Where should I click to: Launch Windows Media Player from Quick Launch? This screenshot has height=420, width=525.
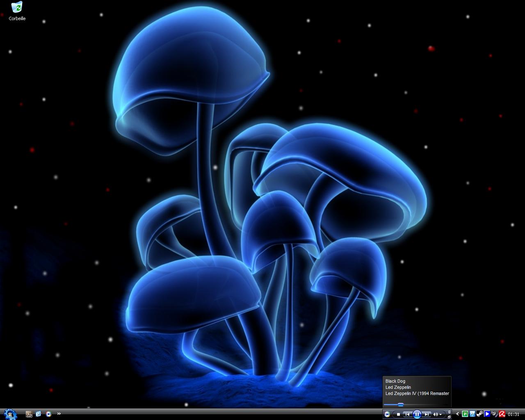48,414
